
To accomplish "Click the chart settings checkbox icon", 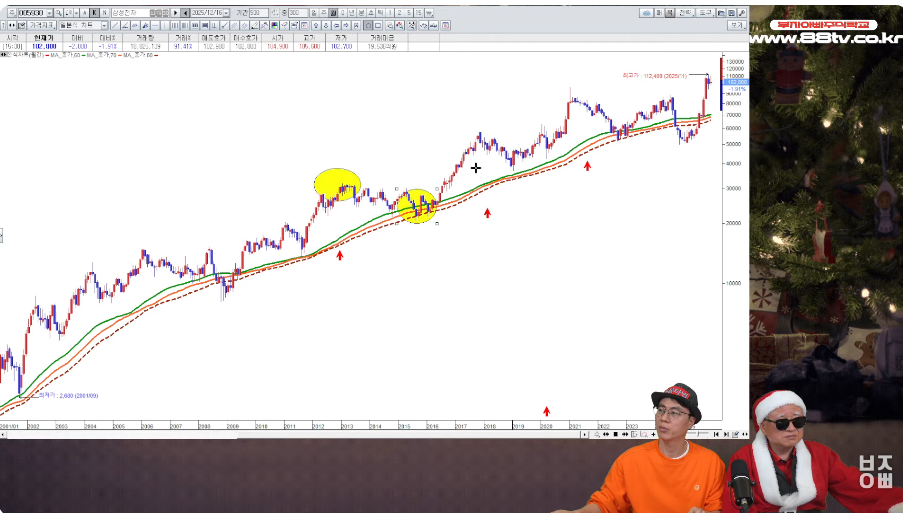I will point(21,25).
